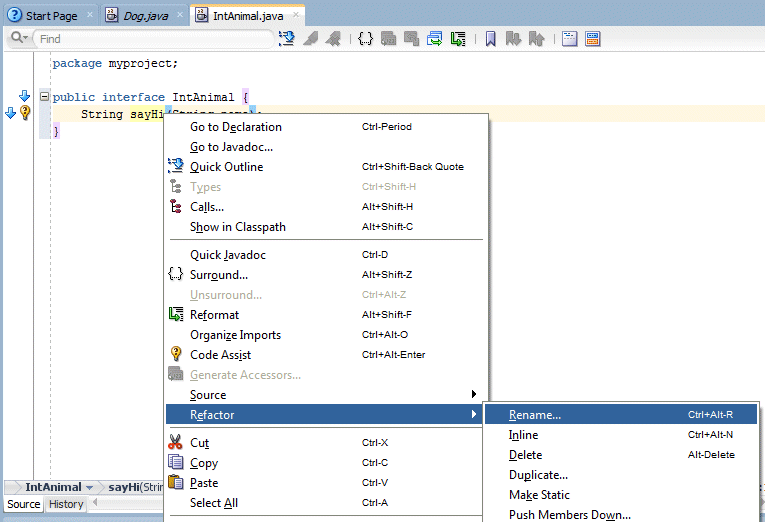Switch to the History editor tab
The image size is (765, 522).
coord(66,504)
